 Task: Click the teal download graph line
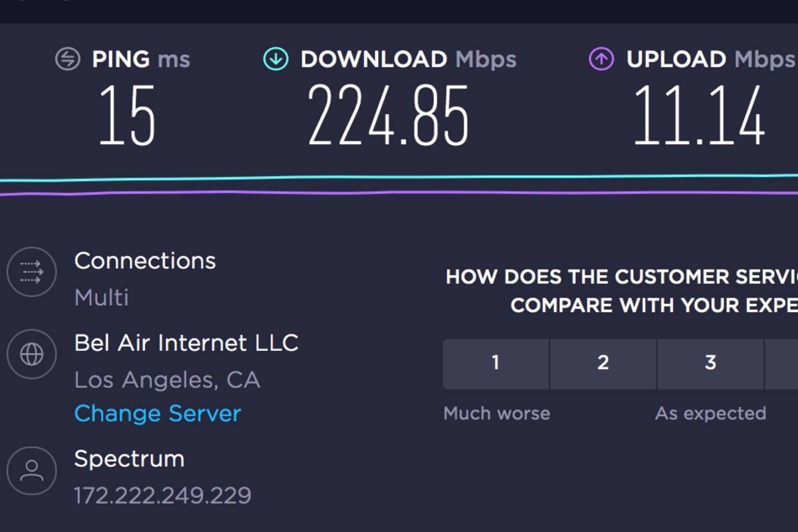click(x=388, y=177)
